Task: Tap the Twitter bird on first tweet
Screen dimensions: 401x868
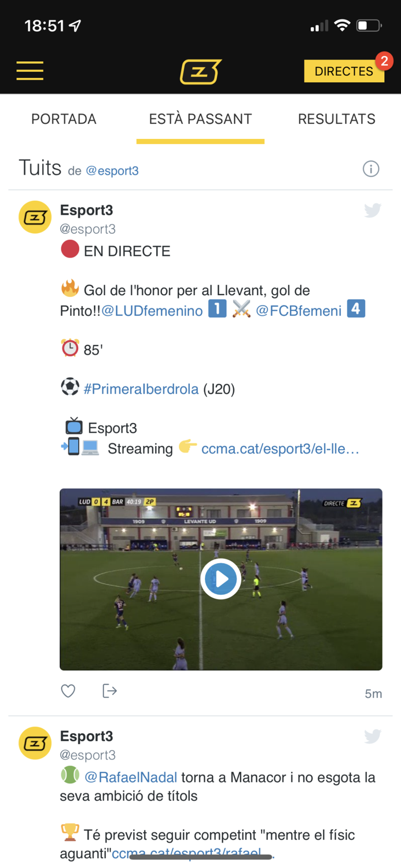Action: click(373, 210)
